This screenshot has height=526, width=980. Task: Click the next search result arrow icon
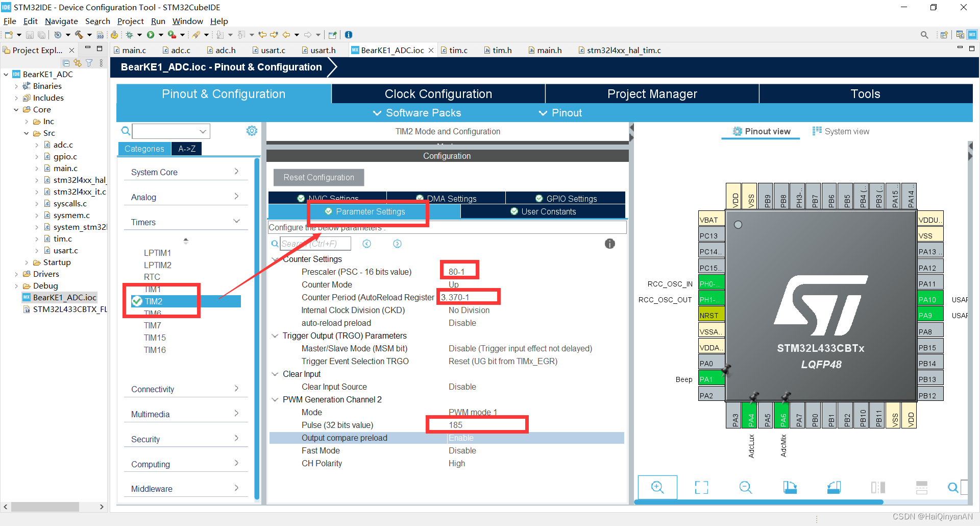[x=397, y=244]
